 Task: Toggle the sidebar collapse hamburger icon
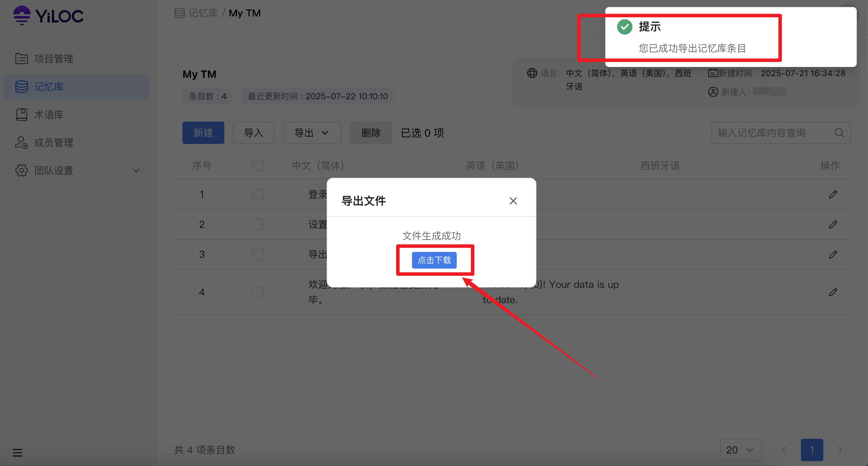(x=17, y=453)
